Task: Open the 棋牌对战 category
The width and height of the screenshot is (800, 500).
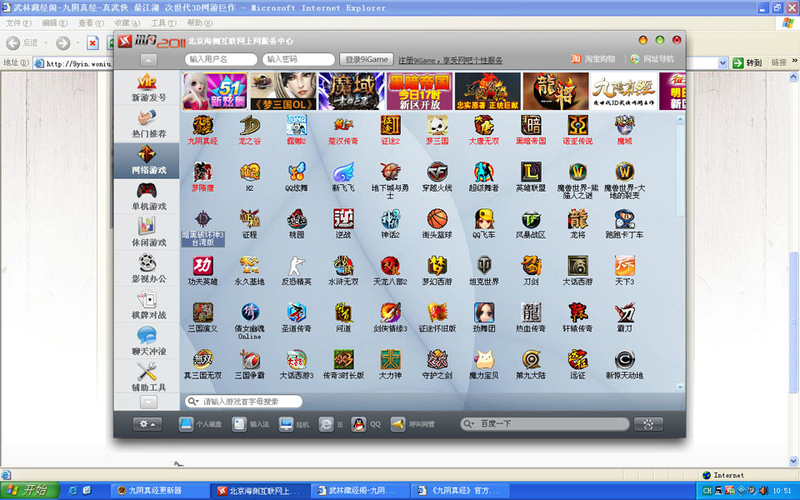Action: 147,305
